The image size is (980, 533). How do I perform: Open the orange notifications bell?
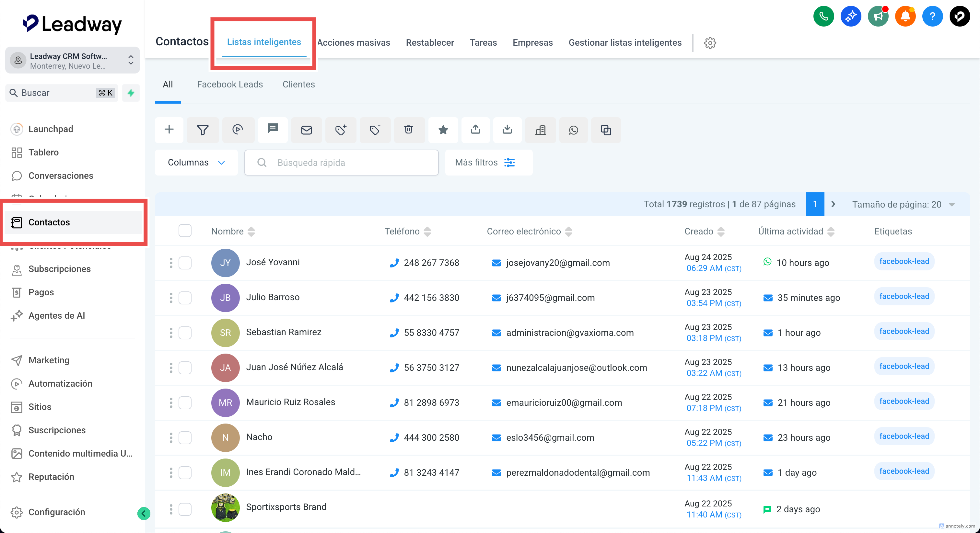point(905,16)
